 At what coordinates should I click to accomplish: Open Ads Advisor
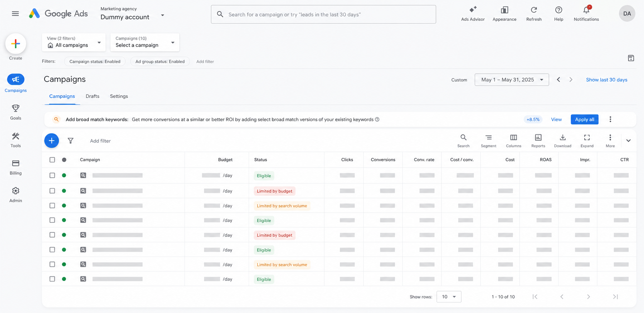tap(473, 14)
